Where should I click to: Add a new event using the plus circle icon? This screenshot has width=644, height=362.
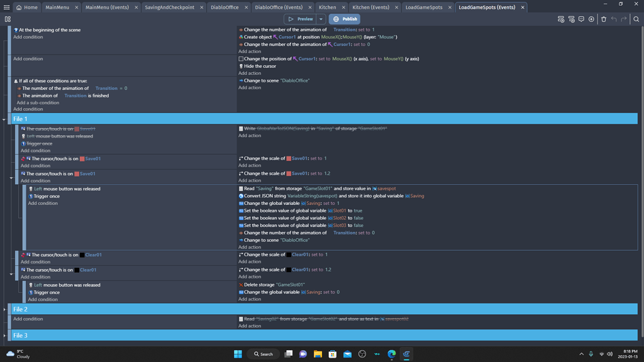point(591,19)
